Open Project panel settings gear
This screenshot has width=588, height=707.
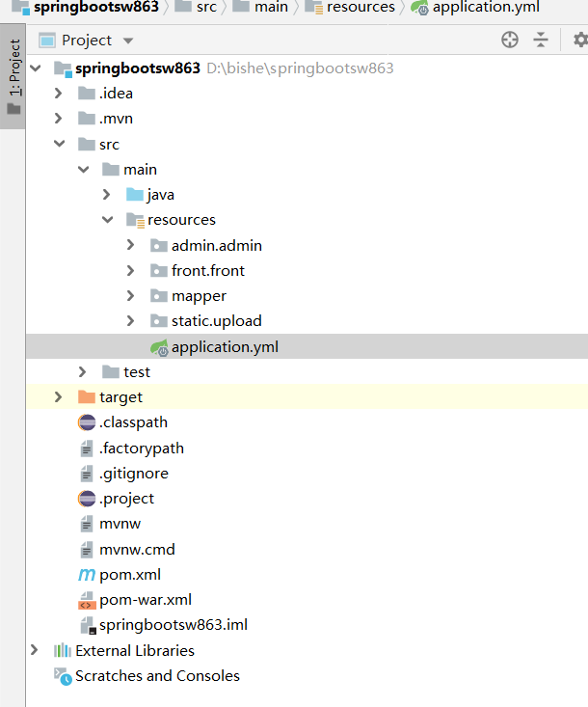click(579, 40)
